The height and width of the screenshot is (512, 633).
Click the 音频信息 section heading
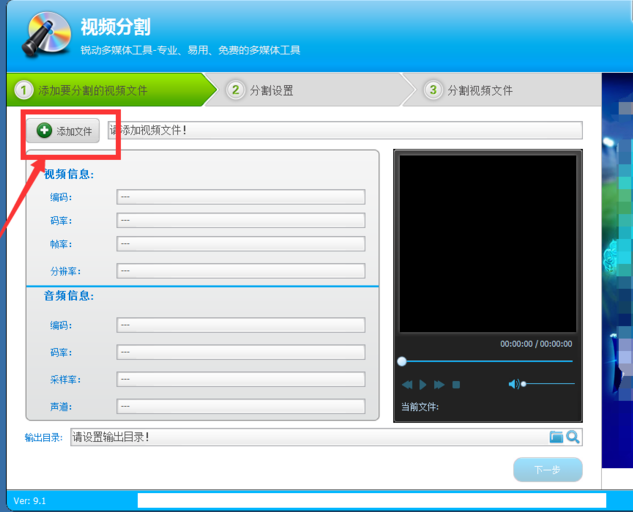[x=69, y=296]
